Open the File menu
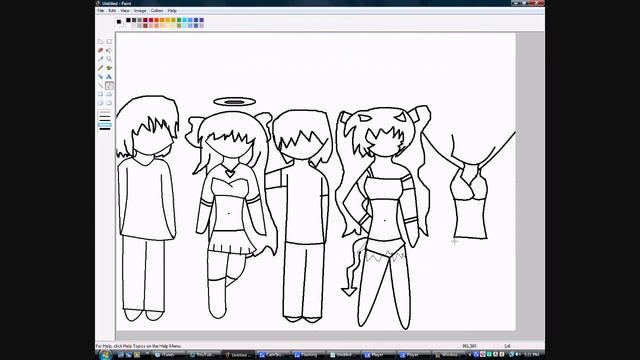The image size is (640, 360). pos(100,11)
